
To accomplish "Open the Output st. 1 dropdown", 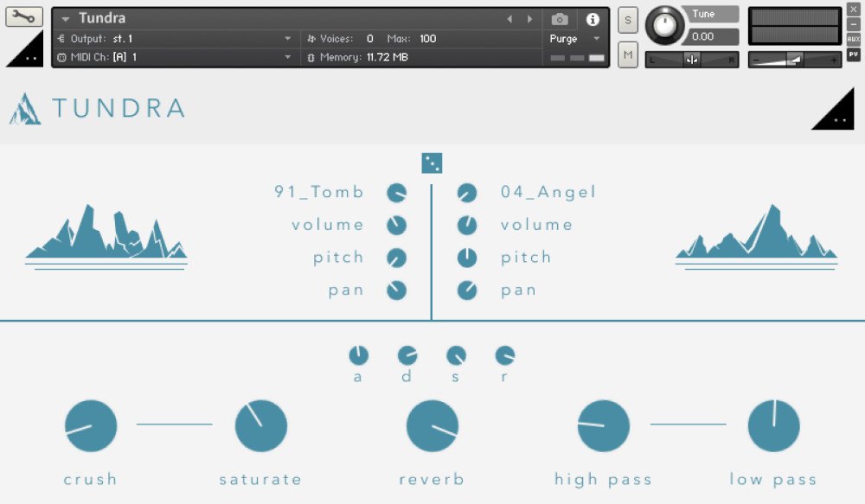I will (x=287, y=39).
